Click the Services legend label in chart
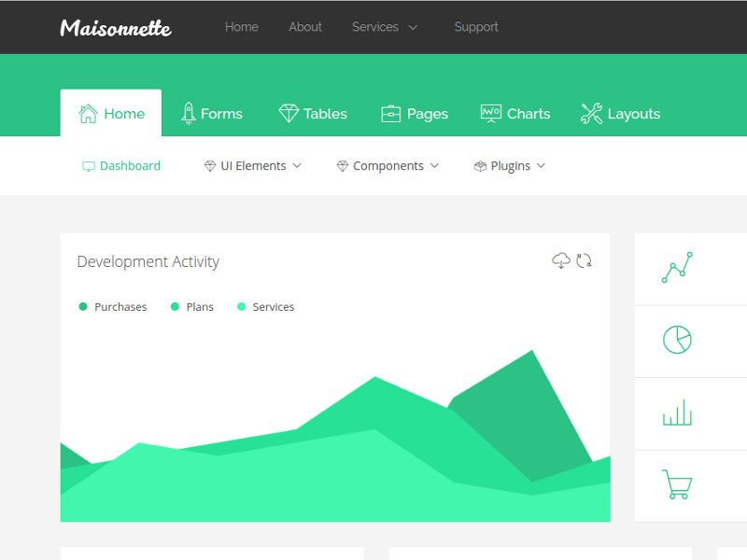The width and height of the screenshot is (747, 560). [274, 307]
